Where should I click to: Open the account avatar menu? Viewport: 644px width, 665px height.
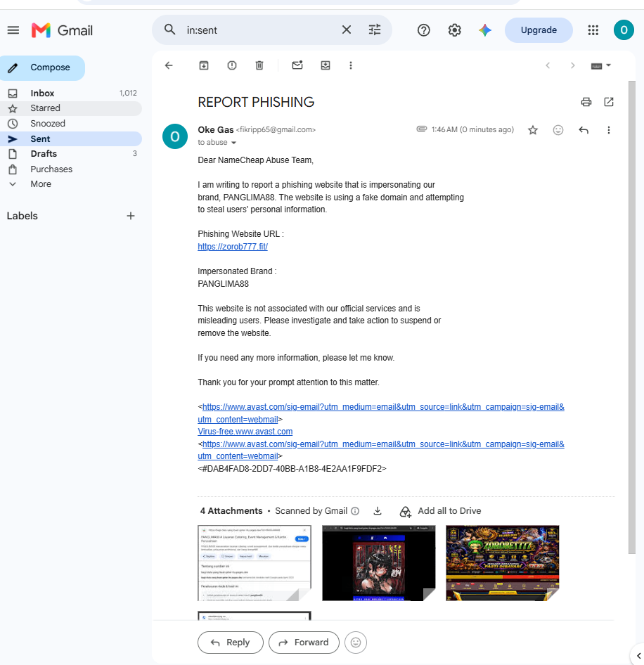pyautogui.click(x=624, y=30)
